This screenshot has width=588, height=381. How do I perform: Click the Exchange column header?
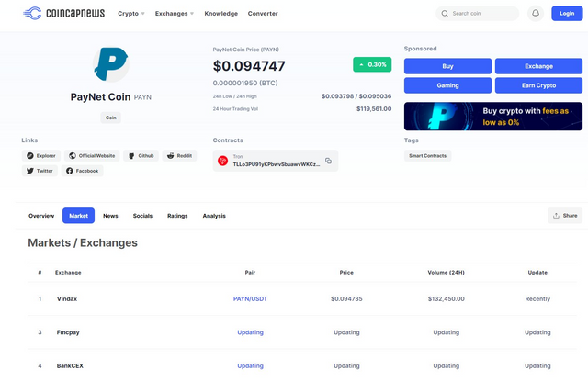coord(68,273)
